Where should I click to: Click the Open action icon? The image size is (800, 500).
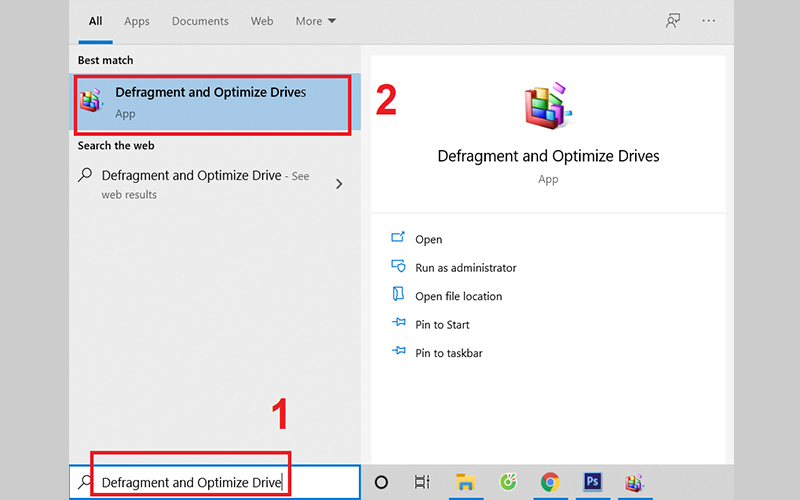pyautogui.click(x=398, y=237)
